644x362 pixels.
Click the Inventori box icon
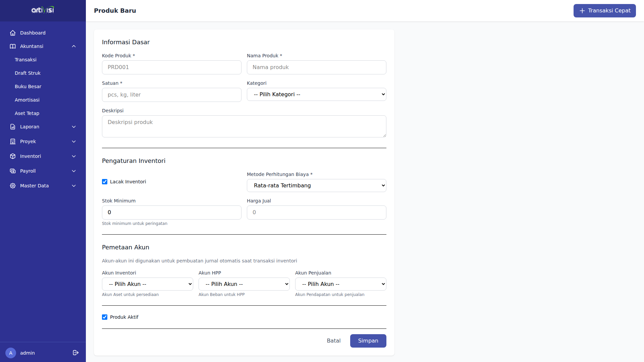click(x=13, y=156)
